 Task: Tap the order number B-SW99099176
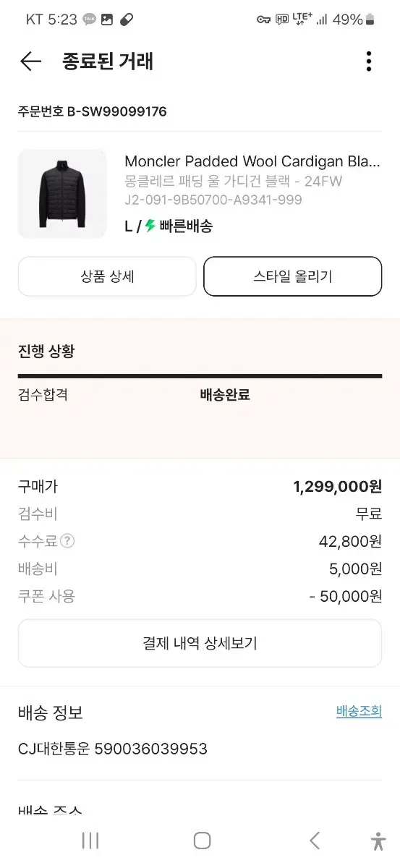117,111
